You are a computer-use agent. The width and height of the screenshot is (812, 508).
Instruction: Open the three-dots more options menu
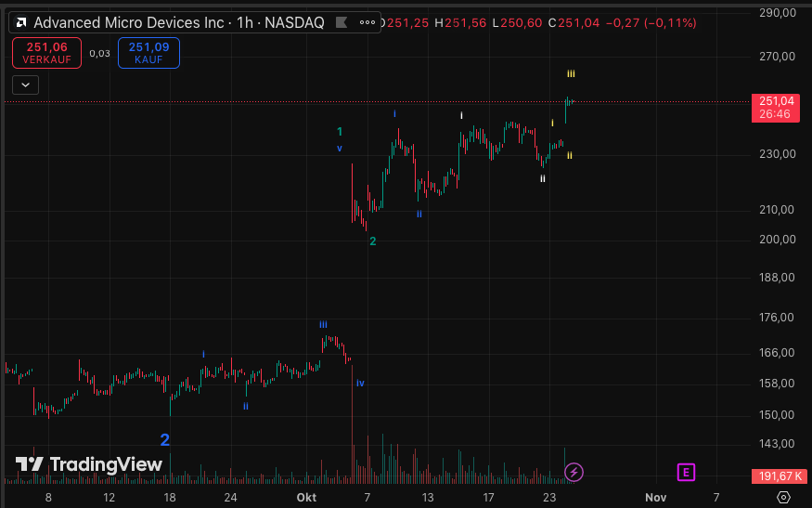pyautogui.click(x=368, y=22)
